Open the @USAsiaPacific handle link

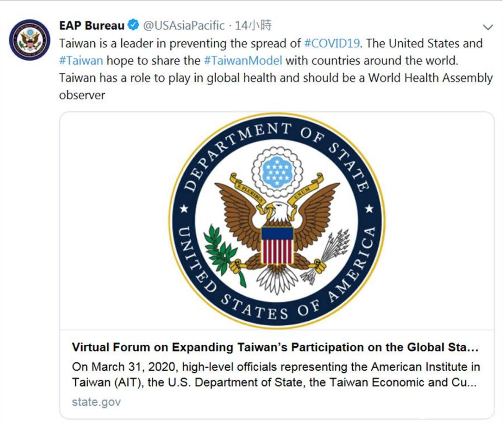(x=183, y=26)
